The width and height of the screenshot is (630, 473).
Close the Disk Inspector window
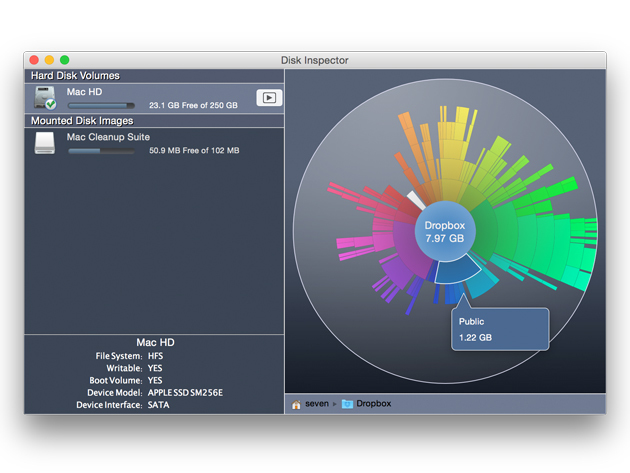(34, 60)
